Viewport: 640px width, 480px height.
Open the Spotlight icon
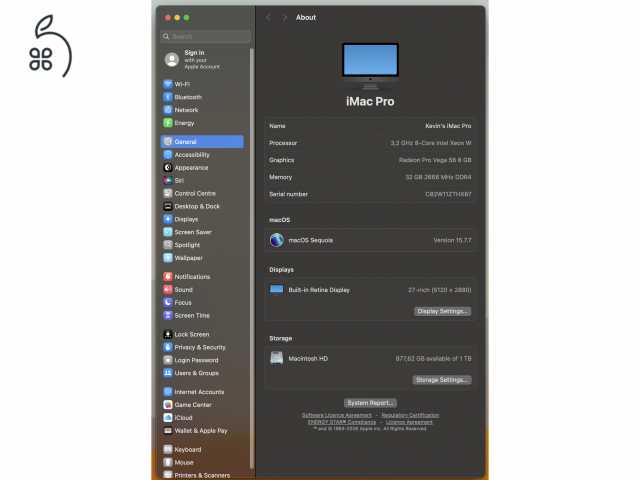click(168, 245)
